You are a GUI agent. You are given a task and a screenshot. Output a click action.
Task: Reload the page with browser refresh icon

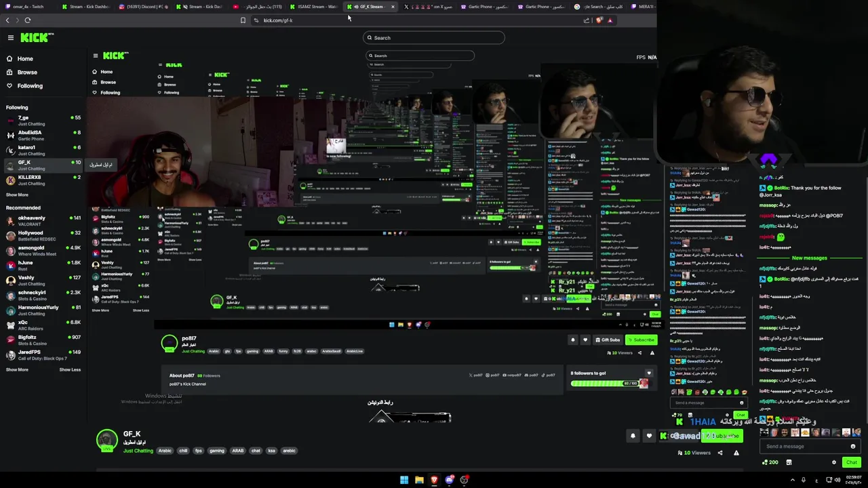point(27,20)
